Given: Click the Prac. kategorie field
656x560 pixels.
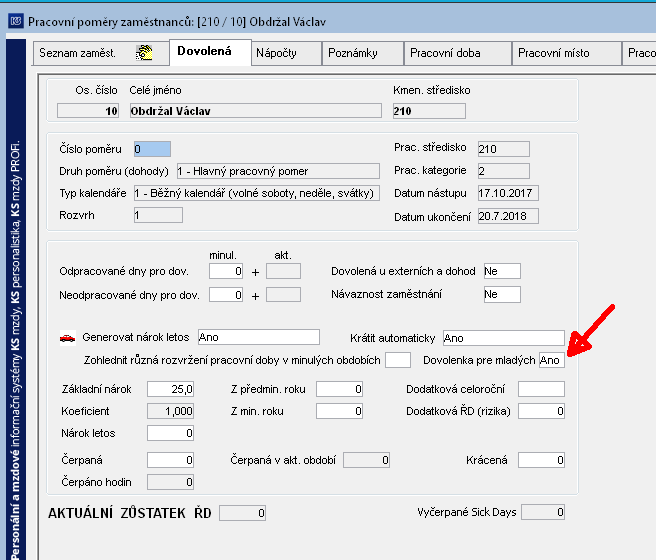Looking at the screenshot, I should pos(504,171).
